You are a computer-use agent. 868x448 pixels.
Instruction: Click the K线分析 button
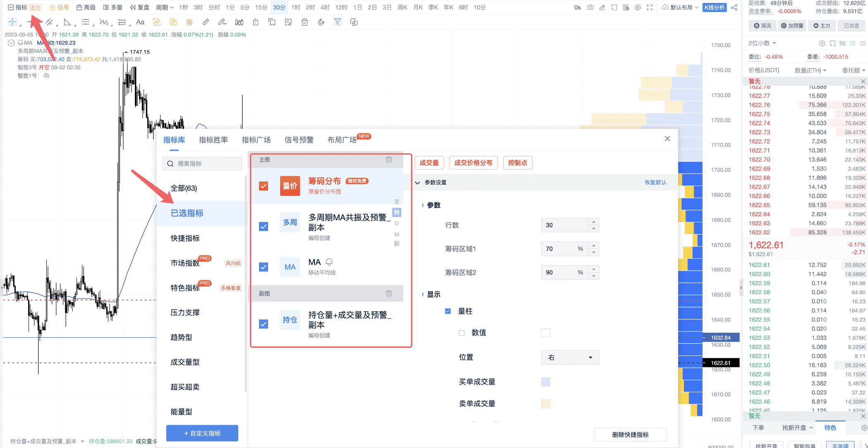715,7
